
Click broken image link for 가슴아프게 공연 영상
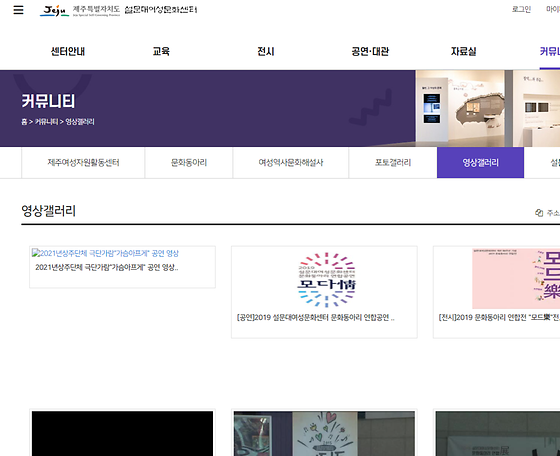pos(105,253)
